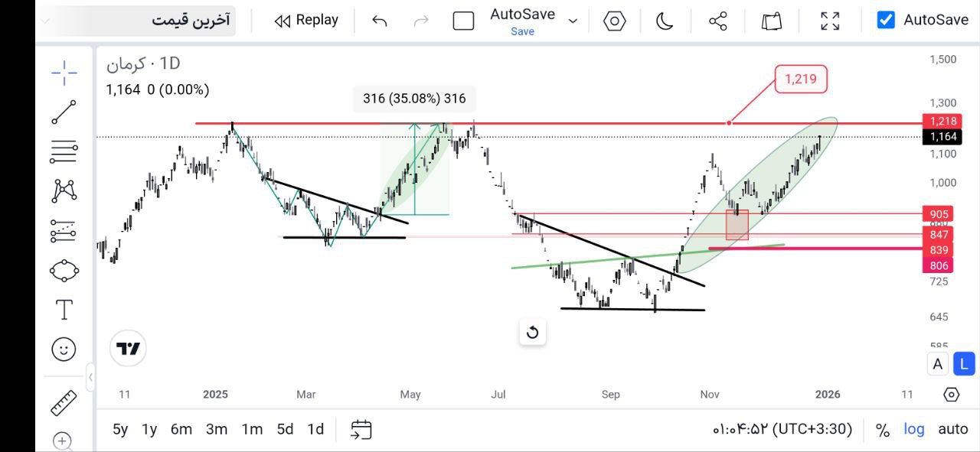This screenshot has height=452, width=980.
Task: Open the emoji sticker tool
Action: pos(64,350)
